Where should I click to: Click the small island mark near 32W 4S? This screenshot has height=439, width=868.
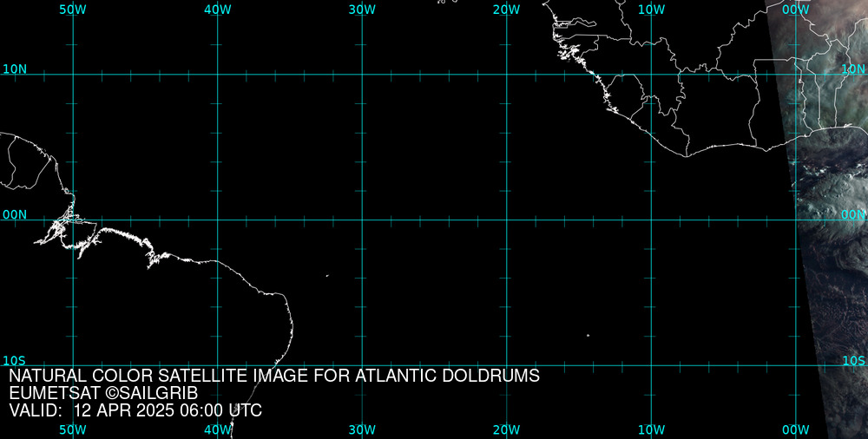click(x=328, y=275)
